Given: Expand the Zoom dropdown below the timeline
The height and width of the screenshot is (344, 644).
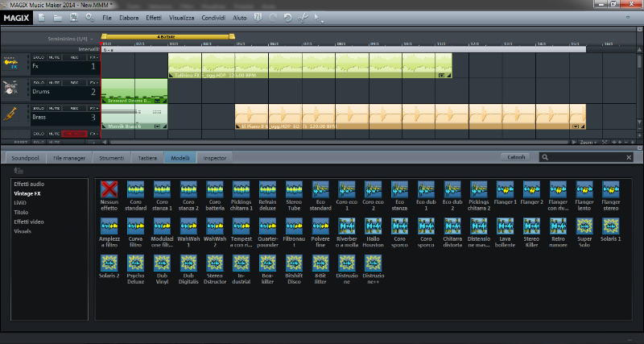Looking at the screenshot, I should 590,141.
